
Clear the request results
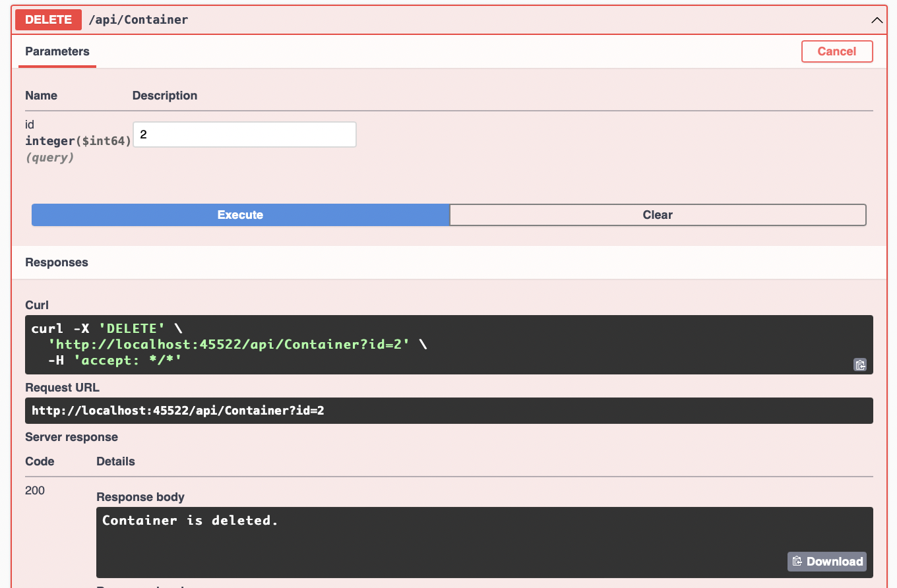click(658, 214)
